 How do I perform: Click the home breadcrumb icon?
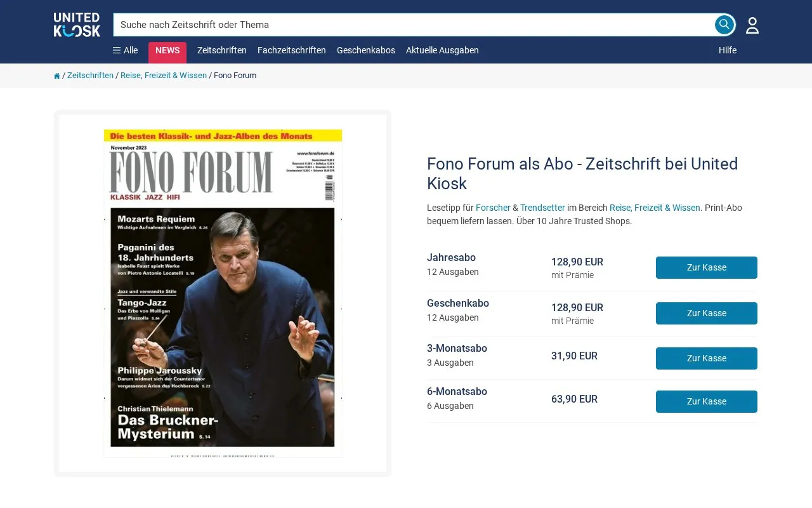coord(57,76)
